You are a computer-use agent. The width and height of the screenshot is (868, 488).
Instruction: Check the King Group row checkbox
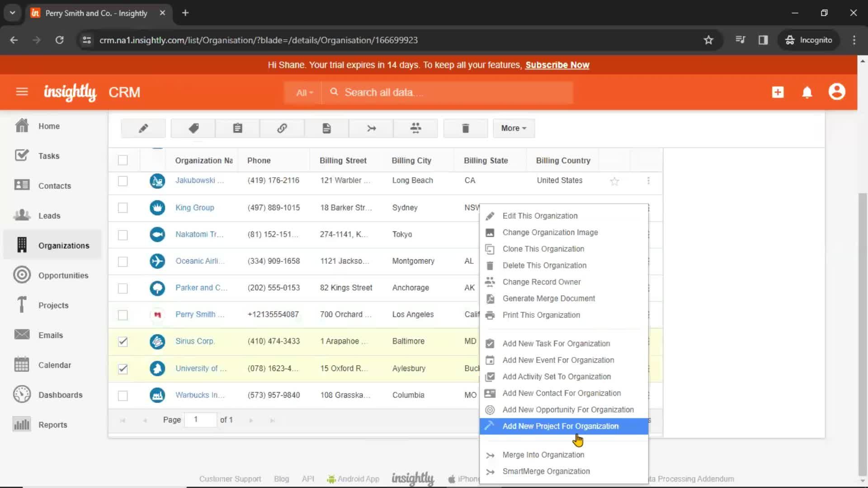click(x=123, y=208)
